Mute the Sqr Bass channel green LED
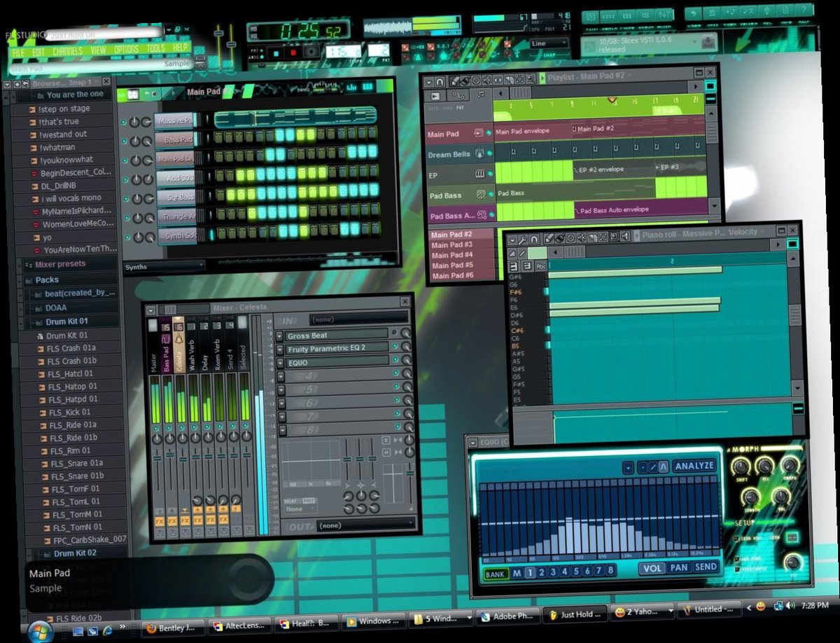Screen dimensions: 840x643 pos(125,200)
